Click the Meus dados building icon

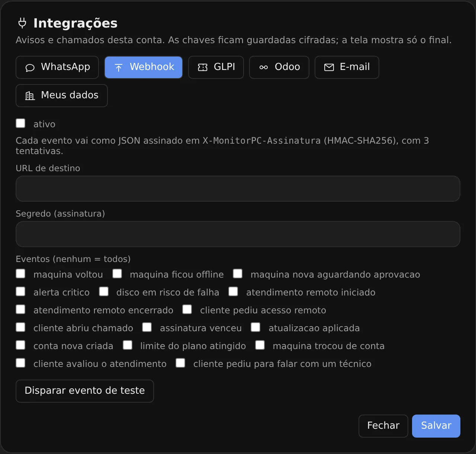pyautogui.click(x=30, y=96)
